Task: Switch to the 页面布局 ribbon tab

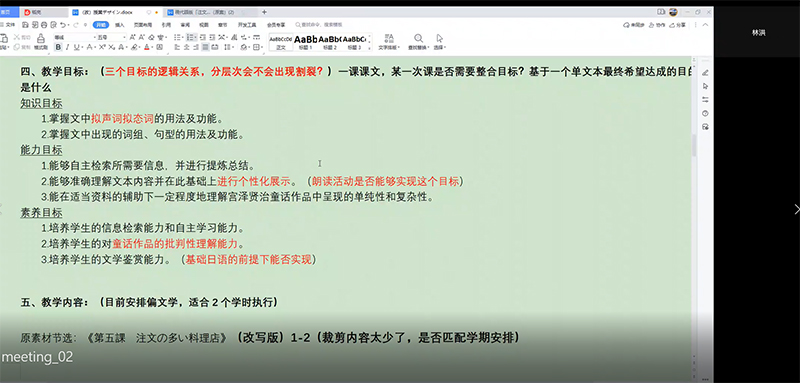Action: (143, 24)
